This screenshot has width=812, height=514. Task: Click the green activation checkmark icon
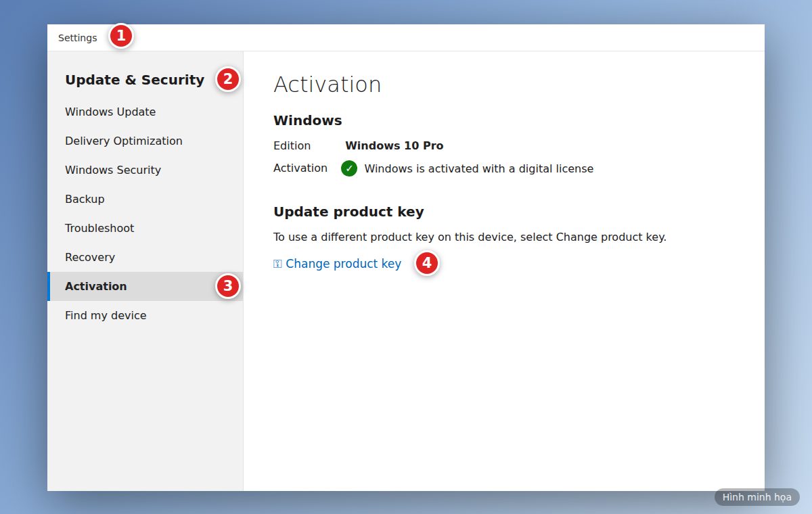click(x=349, y=168)
